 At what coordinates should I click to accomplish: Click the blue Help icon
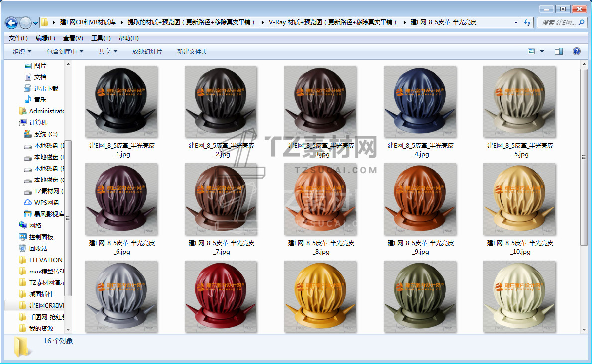pyautogui.click(x=577, y=51)
